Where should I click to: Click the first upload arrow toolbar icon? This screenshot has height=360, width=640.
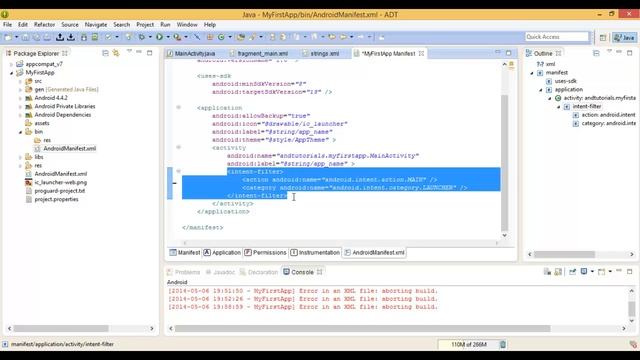pyautogui.click(x=60, y=37)
